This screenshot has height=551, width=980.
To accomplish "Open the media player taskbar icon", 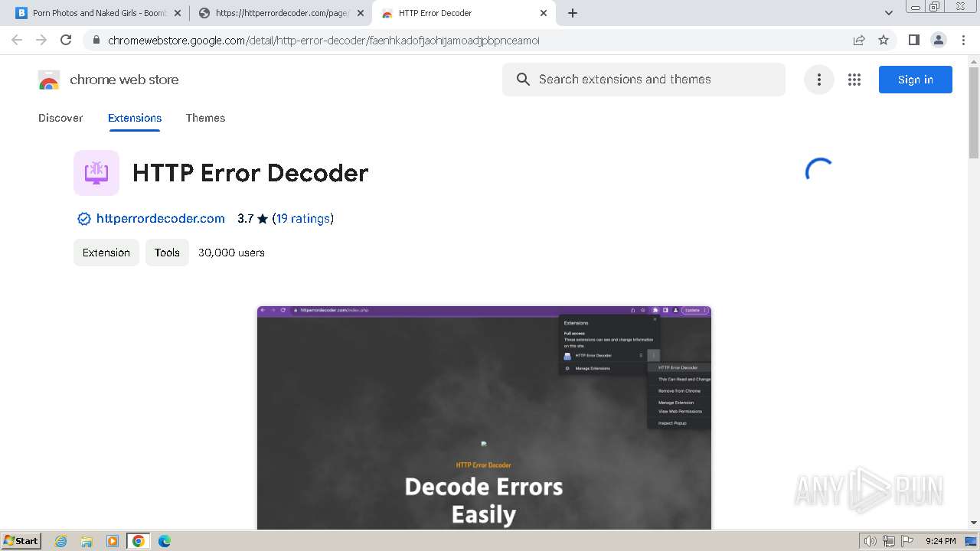I will coord(113,541).
